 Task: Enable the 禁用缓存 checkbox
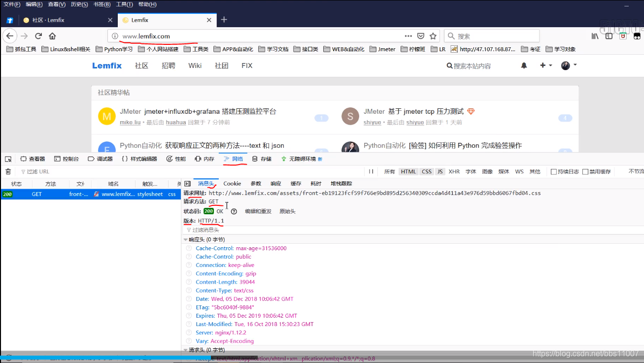click(x=585, y=171)
